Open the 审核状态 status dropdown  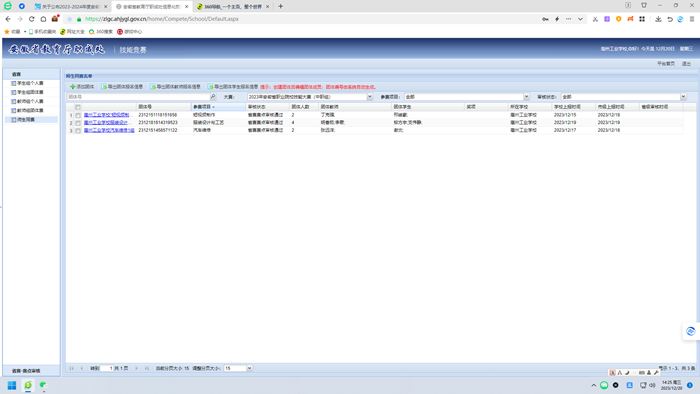(x=683, y=96)
